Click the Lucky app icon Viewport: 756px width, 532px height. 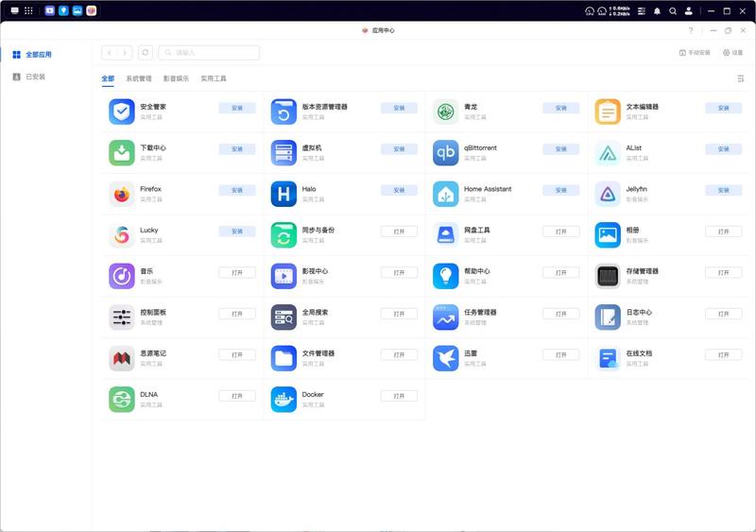(122, 235)
